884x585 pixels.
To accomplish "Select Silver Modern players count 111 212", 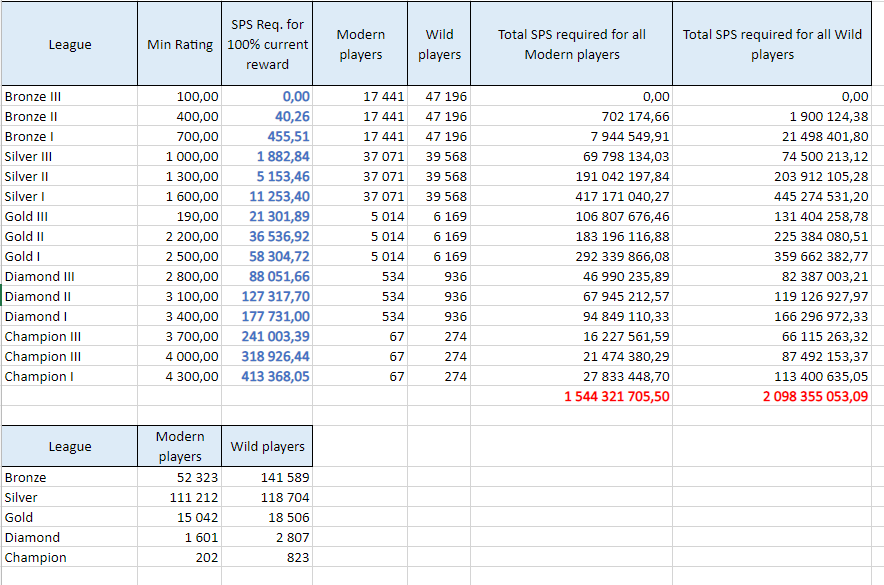I will (x=180, y=497).
